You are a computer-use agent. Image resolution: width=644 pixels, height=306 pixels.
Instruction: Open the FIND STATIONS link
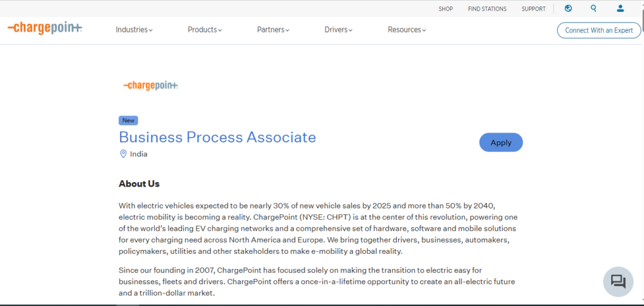487,9
